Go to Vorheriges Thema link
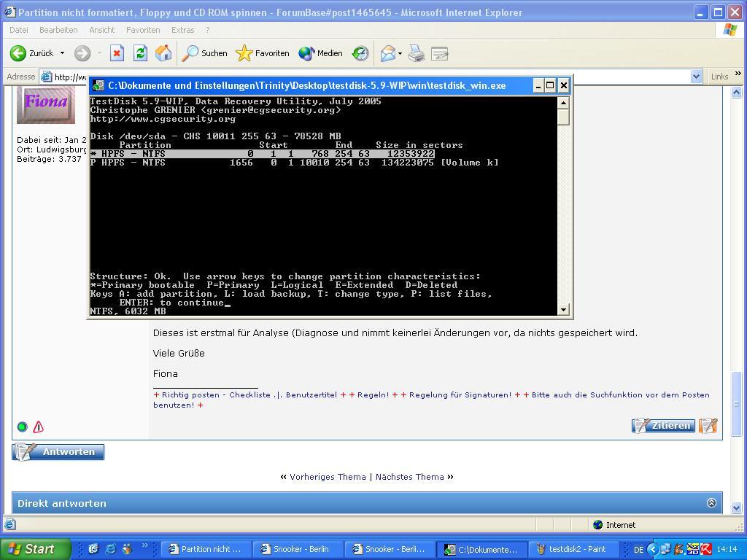747x560 pixels. [x=328, y=477]
